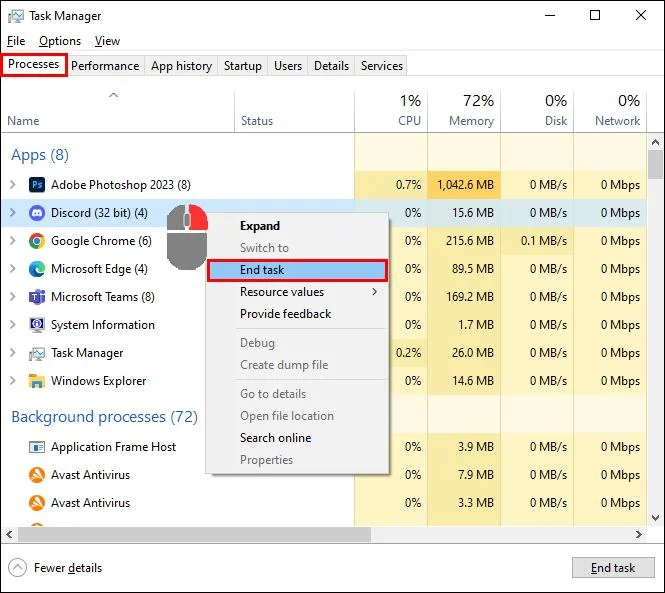The height and width of the screenshot is (593, 665).
Task: Click the Google Chrome icon
Action: click(37, 241)
